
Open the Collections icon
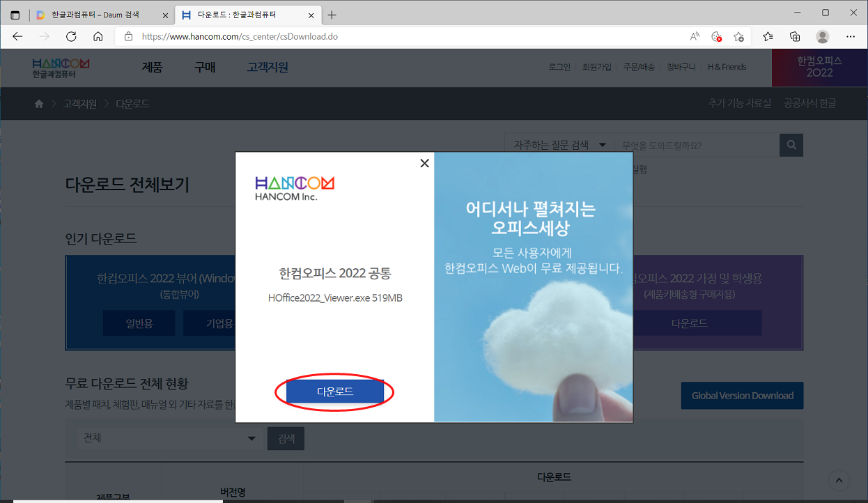point(795,36)
